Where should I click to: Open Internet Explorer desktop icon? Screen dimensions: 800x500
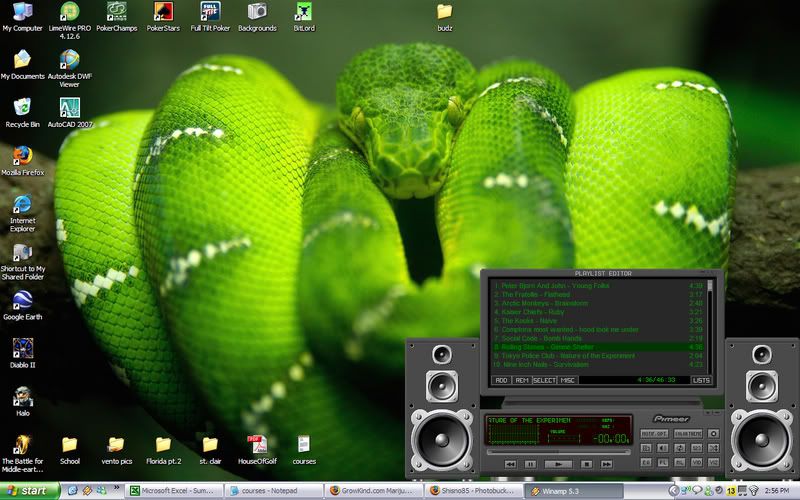(22, 213)
